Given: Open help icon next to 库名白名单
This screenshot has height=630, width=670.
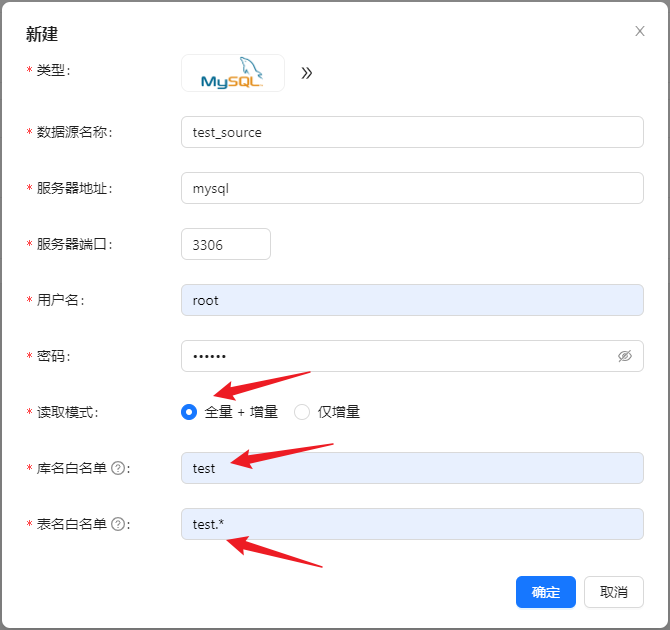Looking at the screenshot, I should (x=118, y=468).
